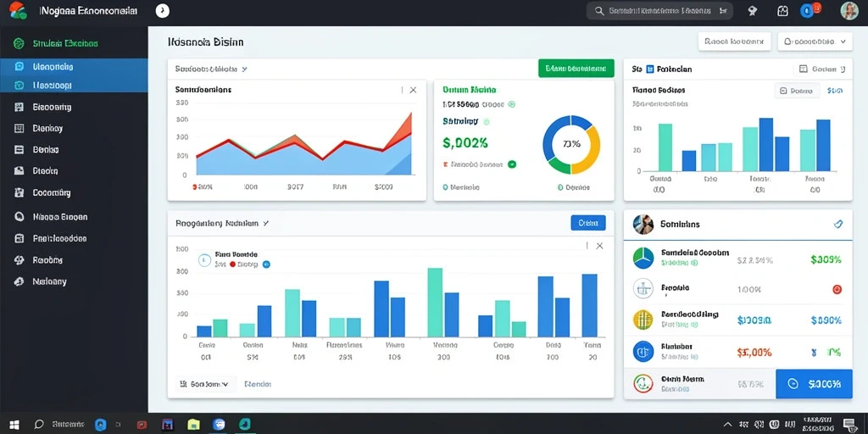The image size is (868, 434).
Task: Expand the top-right dropdown with chevron
Action: click(815, 42)
